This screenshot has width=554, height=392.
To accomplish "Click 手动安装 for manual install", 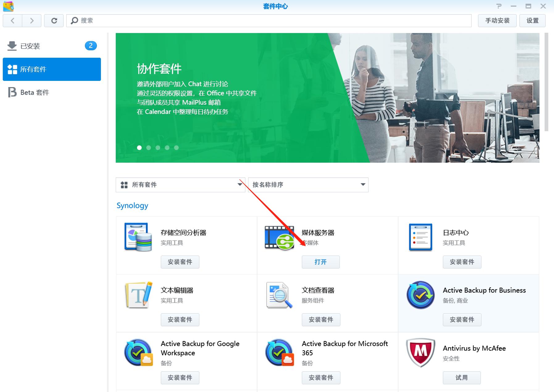I will coord(497,21).
